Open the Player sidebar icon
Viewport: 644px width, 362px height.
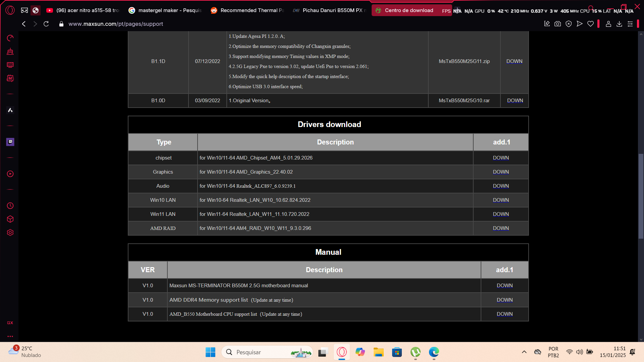click(10, 174)
